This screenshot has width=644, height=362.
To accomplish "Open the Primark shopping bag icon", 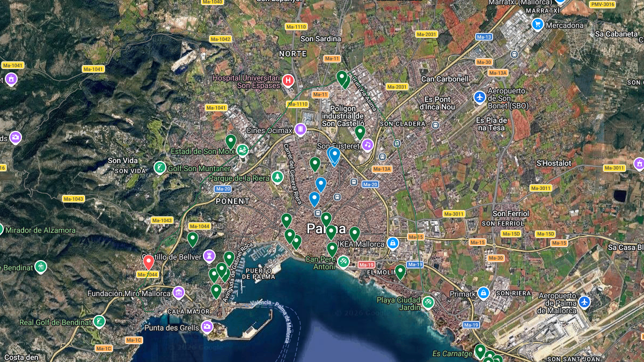I will click(x=484, y=293).
